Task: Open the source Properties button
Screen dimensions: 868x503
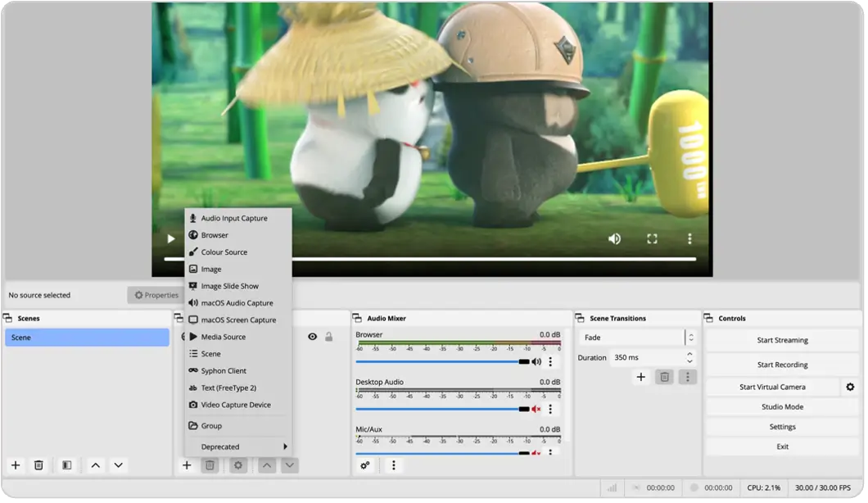Action: [157, 296]
